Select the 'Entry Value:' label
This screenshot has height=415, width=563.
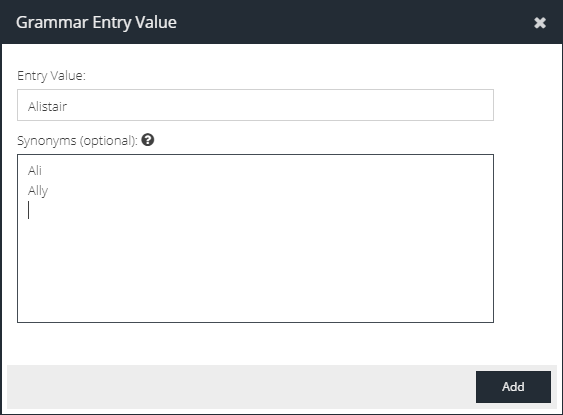(51, 76)
